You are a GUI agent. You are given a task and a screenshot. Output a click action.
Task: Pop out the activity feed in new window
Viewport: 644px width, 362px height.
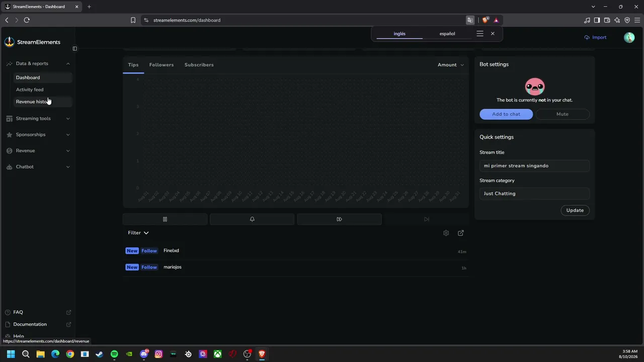(x=461, y=233)
